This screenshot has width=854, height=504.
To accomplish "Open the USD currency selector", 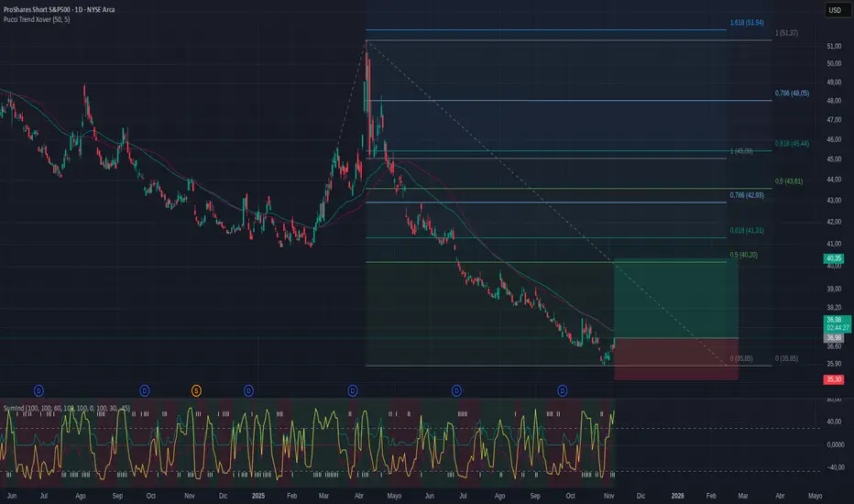I will pos(835,10).
